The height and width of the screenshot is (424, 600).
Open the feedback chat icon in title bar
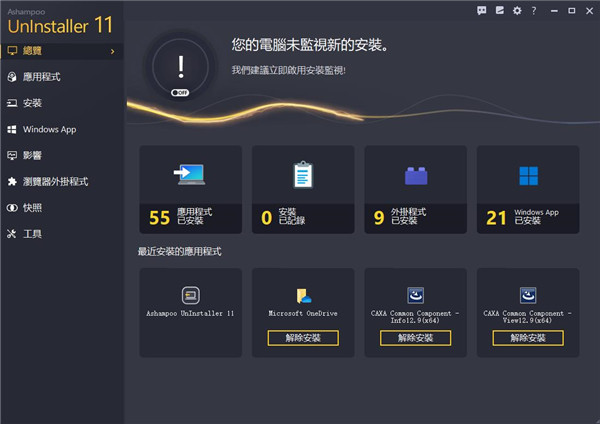pos(482,10)
